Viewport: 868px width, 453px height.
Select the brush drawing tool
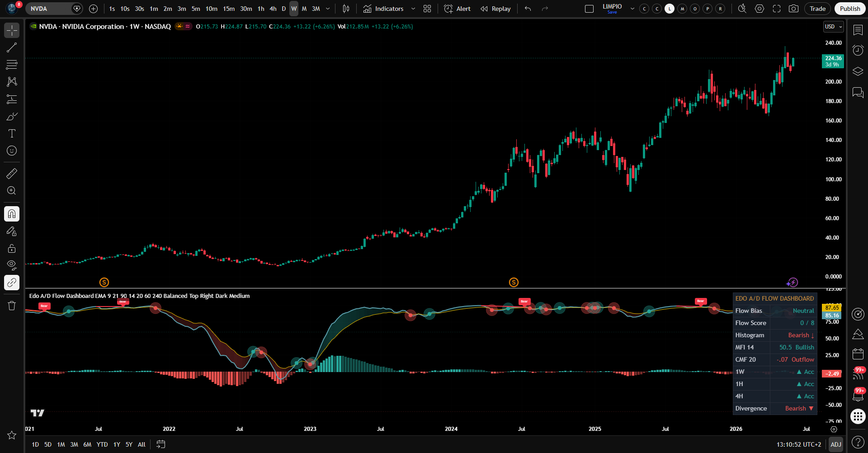click(x=12, y=116)
